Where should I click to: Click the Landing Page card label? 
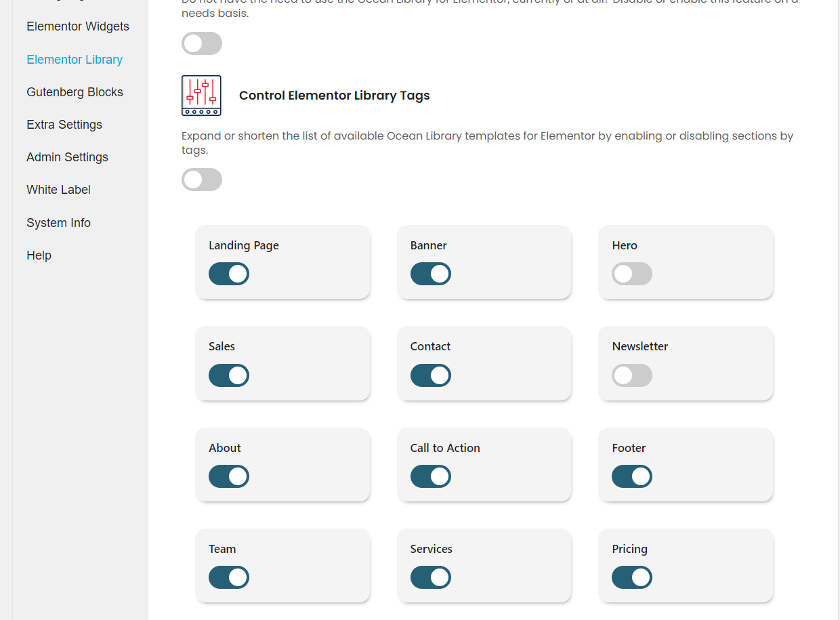coord(244,245)
